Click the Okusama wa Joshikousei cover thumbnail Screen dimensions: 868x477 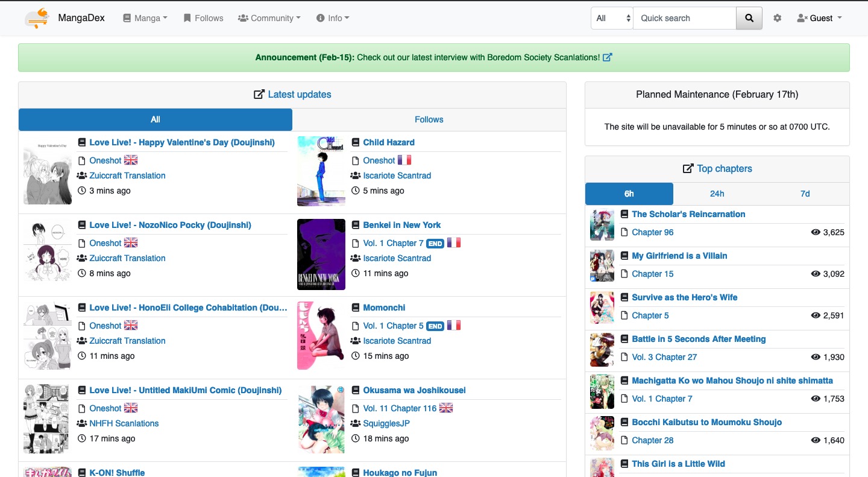pos(321,419)
